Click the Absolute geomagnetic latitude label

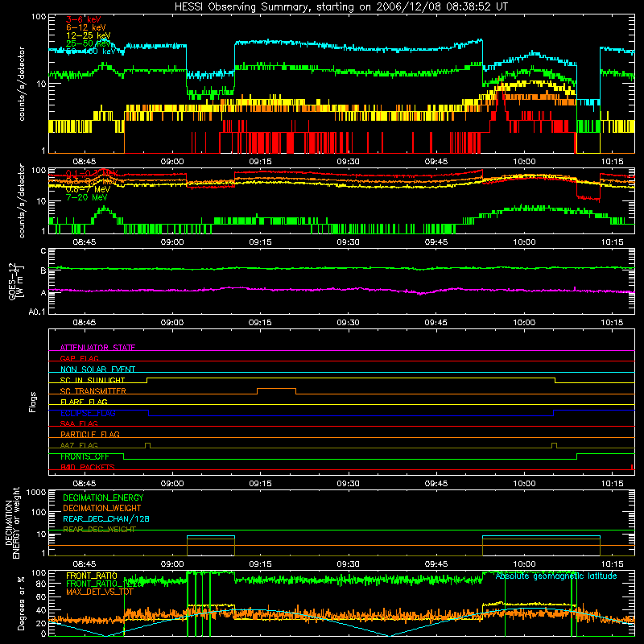(556, 576)
